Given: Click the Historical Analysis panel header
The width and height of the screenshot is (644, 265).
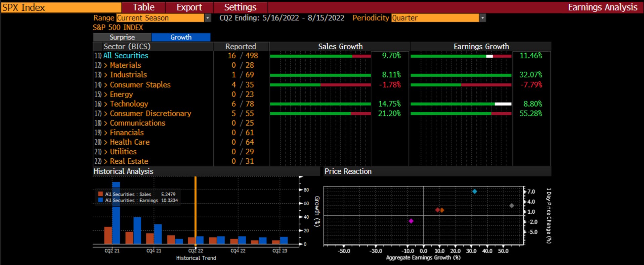Looking at the screenshot, I should 206,171.
